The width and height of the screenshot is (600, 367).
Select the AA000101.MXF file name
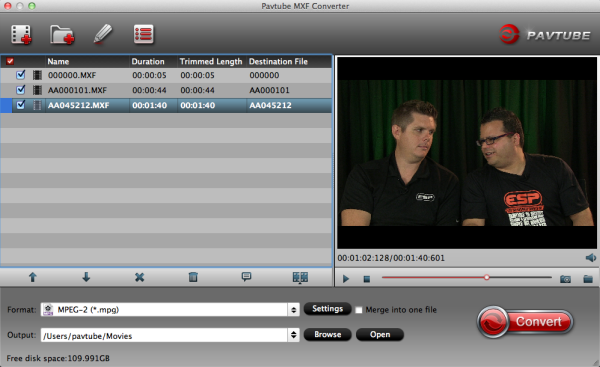tap(77, 90)
